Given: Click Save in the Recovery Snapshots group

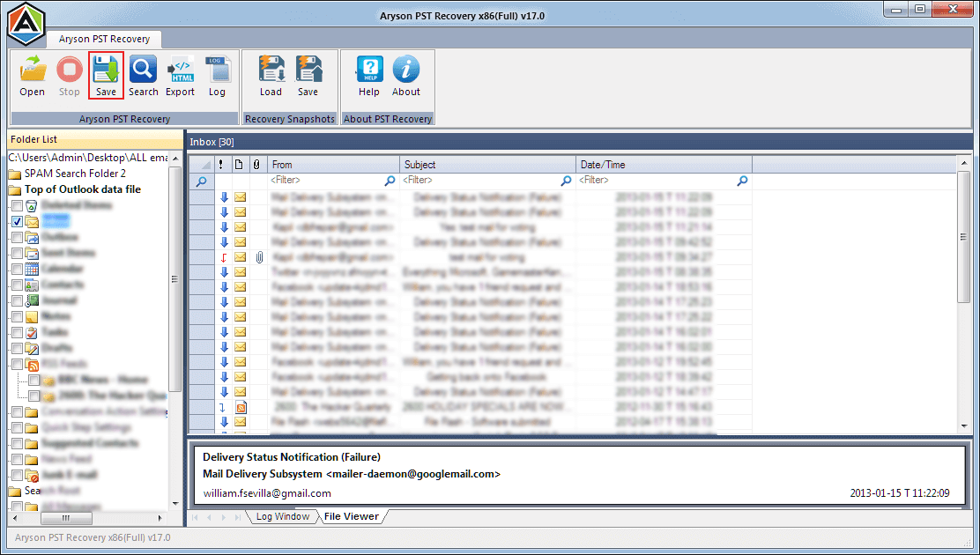Looking at the screenshot, I should click(x=308, y=76).
